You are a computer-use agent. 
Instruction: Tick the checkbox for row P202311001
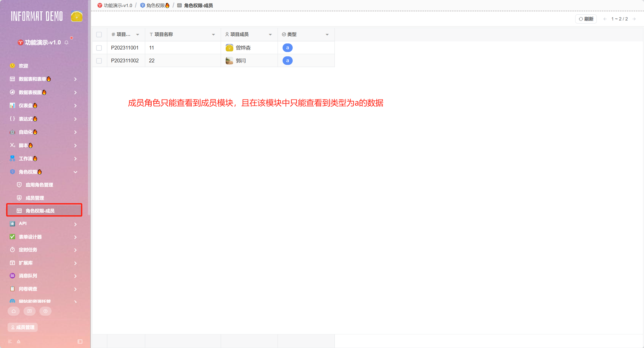(99, 47)
